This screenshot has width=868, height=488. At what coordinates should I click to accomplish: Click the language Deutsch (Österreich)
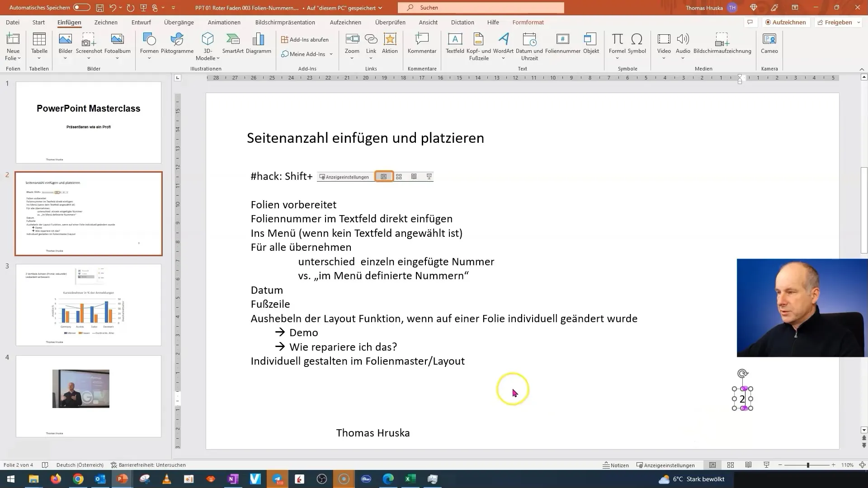coord(80,465)
